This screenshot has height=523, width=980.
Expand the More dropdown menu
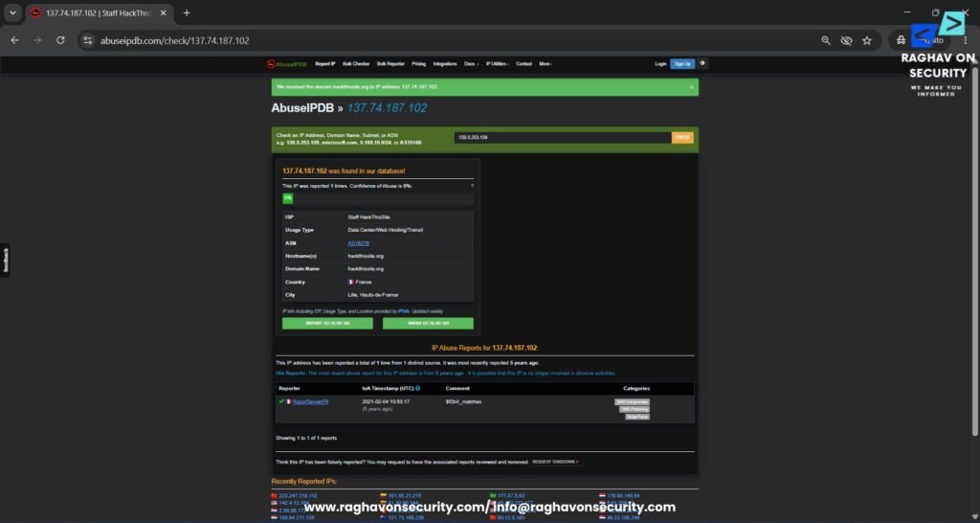[546, 64]
